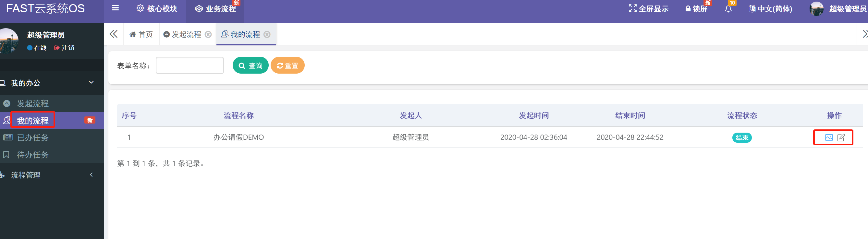Open the 核心模块 top menu
Screen dimensions: 868x239
pos(157,9)
